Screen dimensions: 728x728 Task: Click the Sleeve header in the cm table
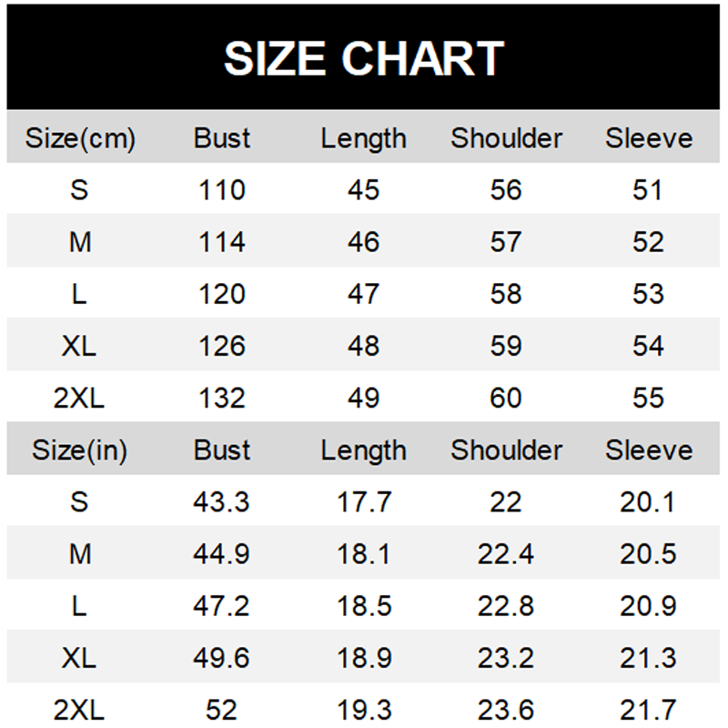649,138
